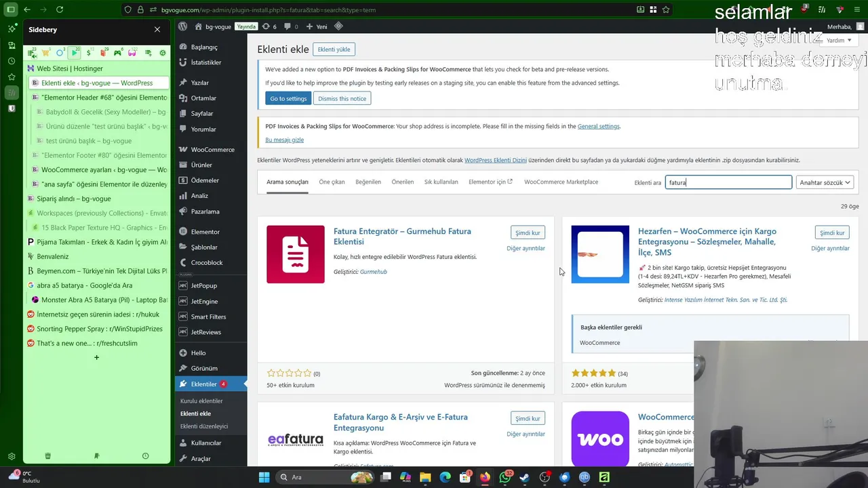The height and width of the screenshot is (488, 868).
Task: Open Eafatura Kargo & E-Arşiv plugin title
Action: (x=400, y=422)
